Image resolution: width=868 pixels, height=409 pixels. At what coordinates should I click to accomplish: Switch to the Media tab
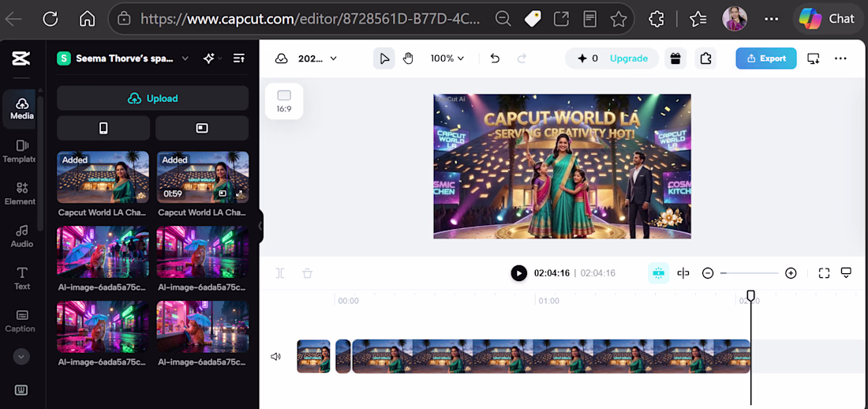21,109
